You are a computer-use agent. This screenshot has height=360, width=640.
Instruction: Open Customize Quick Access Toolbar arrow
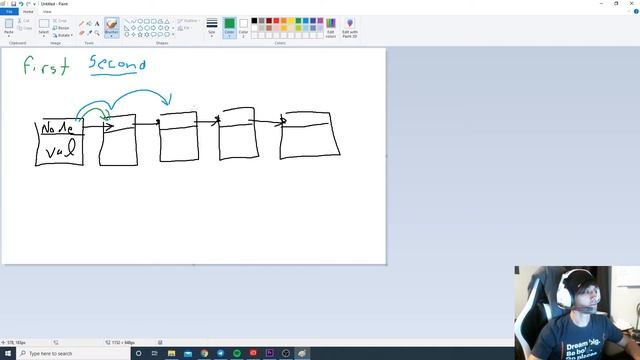(x=34, y=4)
